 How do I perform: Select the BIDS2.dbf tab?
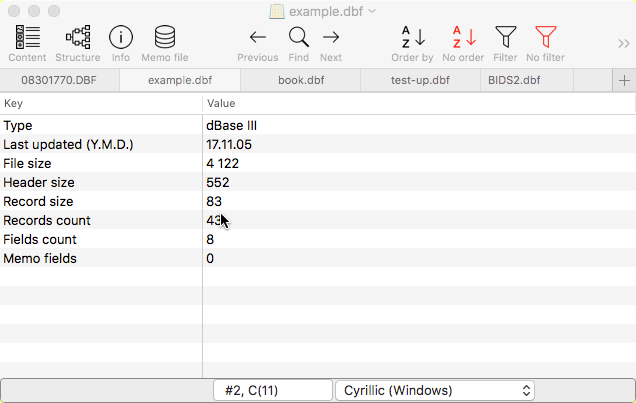click(x=513, y=80)
